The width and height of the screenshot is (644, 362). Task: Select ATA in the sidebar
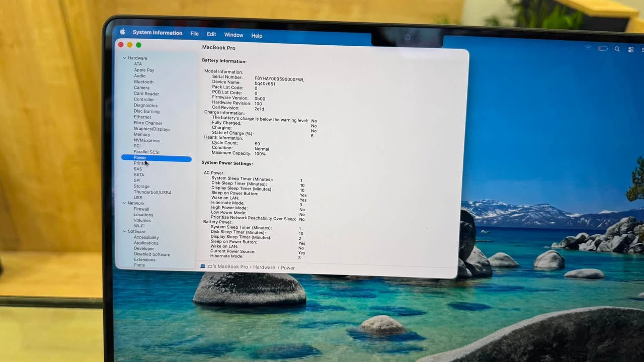point(138,64)
